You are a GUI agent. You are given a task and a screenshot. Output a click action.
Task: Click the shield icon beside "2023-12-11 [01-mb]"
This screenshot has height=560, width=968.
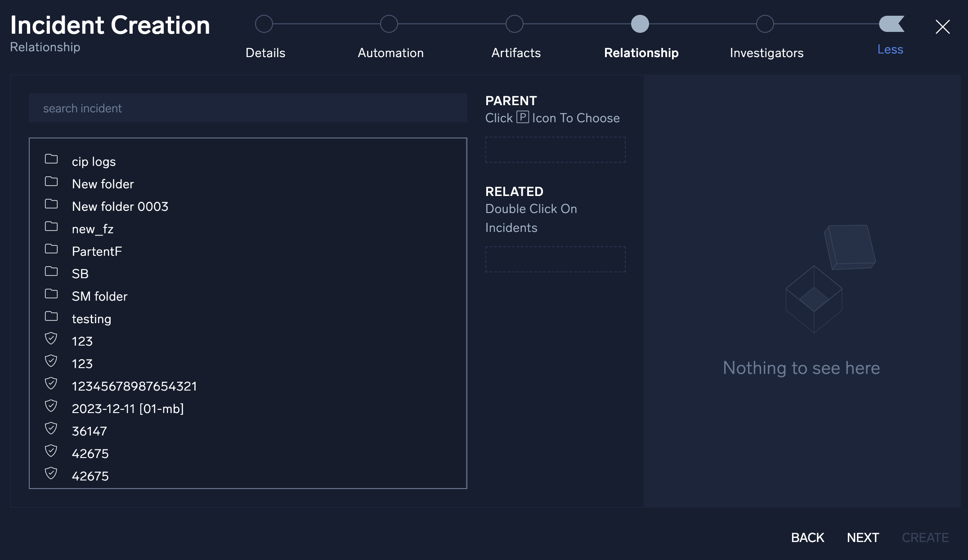[x=51, y=406]
